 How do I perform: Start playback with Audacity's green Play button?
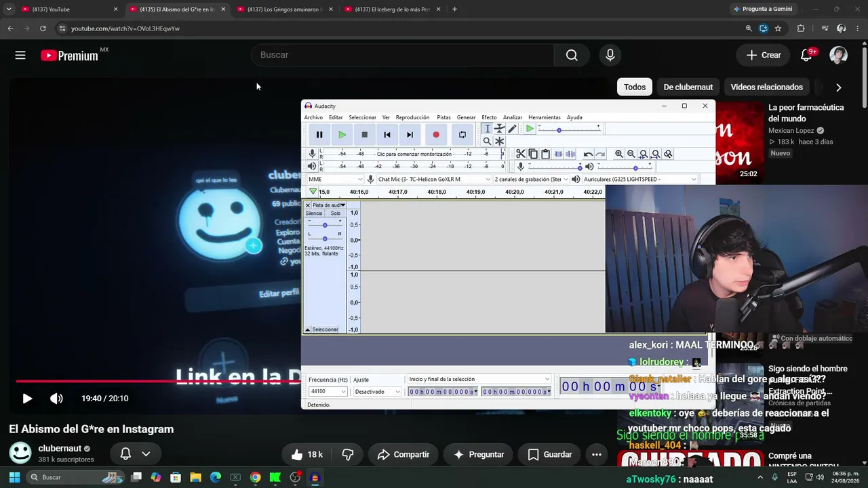tap(342, 134)
